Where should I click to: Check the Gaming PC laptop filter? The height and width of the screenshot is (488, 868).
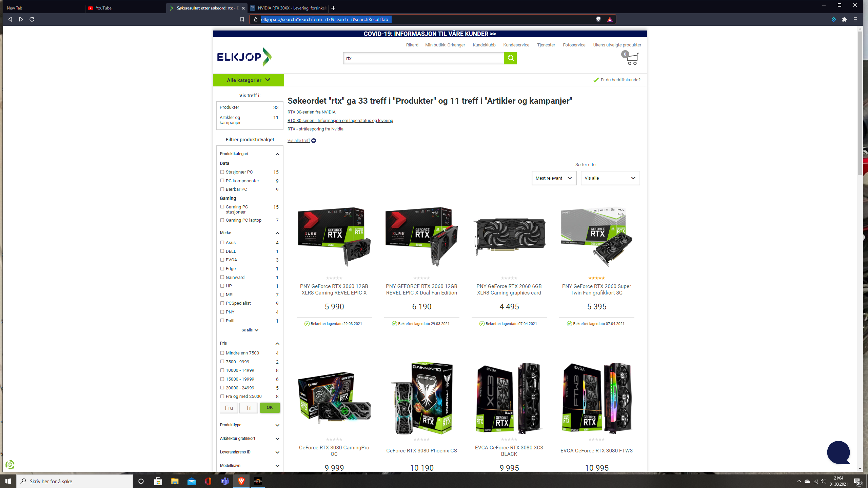pos(222,220)
